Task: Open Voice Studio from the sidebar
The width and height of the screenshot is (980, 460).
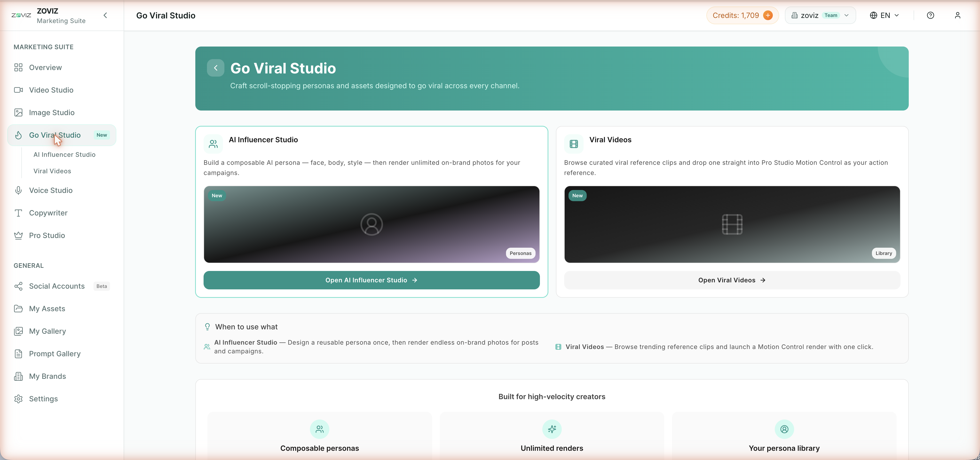Action: 62,190
